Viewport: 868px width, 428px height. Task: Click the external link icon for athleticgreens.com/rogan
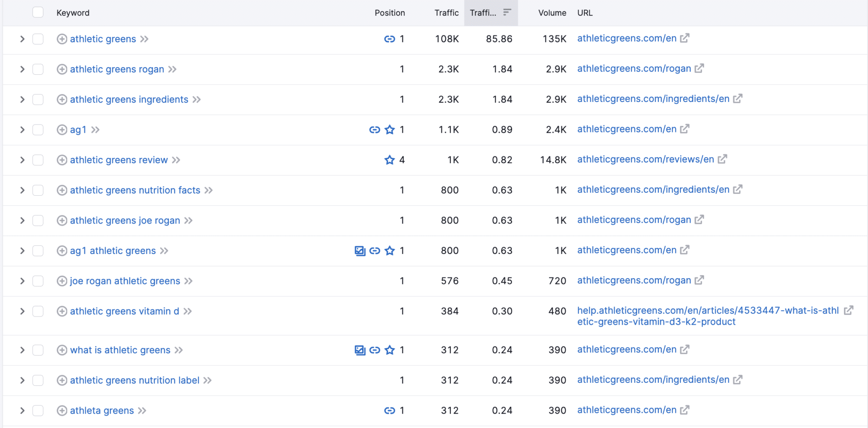700,68
